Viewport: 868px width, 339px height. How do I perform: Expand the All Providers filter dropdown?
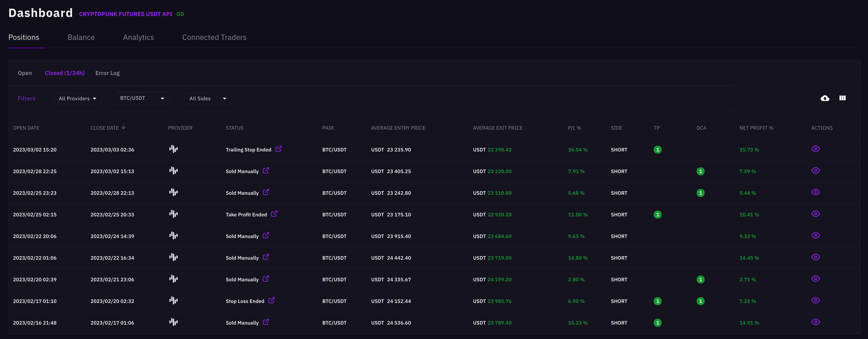[x=77, y=99]
